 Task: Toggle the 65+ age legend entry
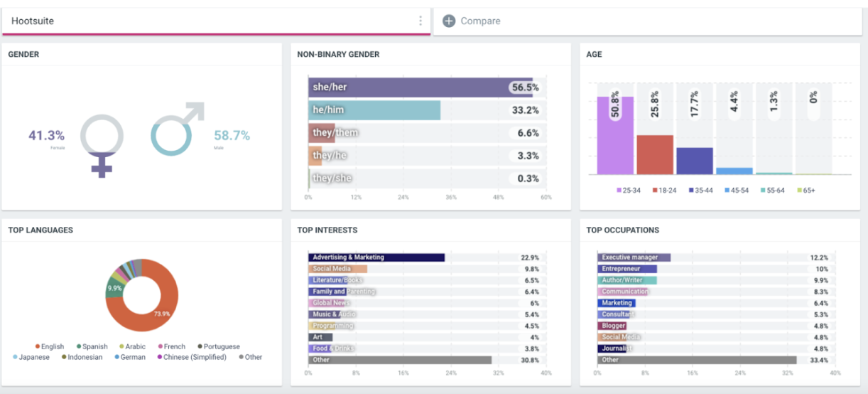pyautogui.click(x=805, y=191)
